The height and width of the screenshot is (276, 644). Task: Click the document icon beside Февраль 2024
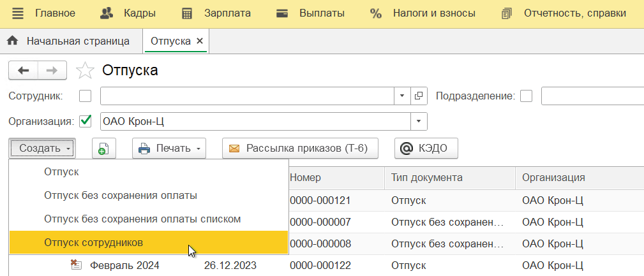[75, 265]
